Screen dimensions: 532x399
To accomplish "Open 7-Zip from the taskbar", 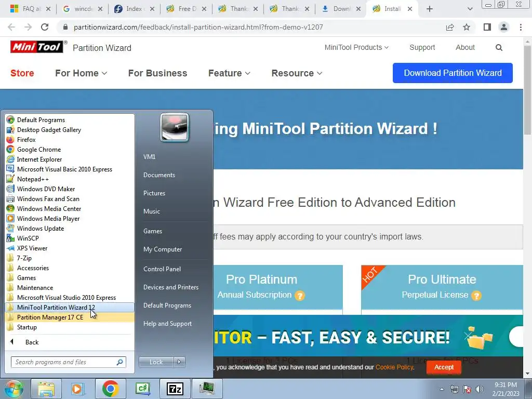I will pyautogui.click(x=175, y=389).
